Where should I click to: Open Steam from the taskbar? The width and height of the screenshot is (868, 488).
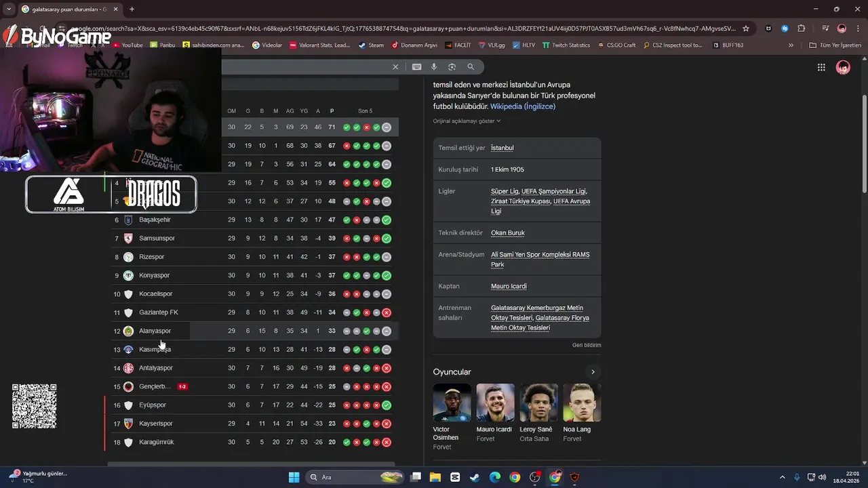[x=475, y=477]
